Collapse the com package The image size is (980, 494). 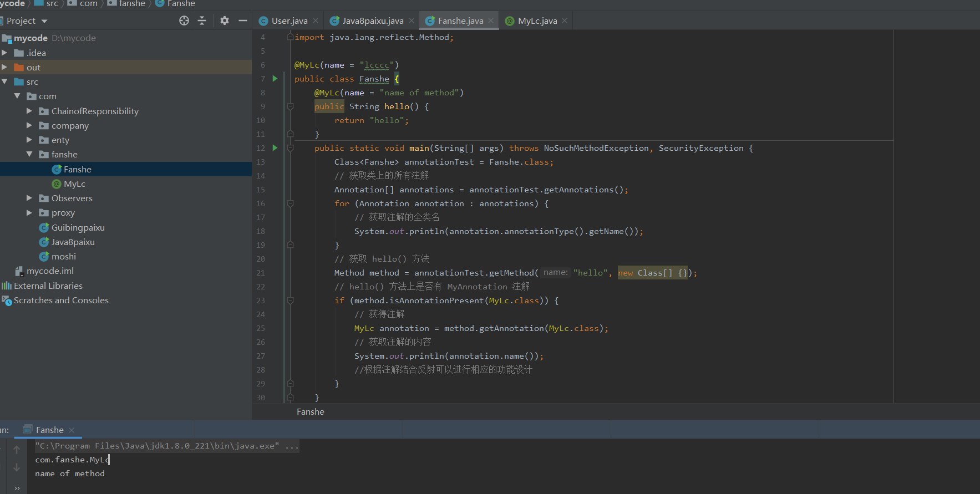point(17,96)
